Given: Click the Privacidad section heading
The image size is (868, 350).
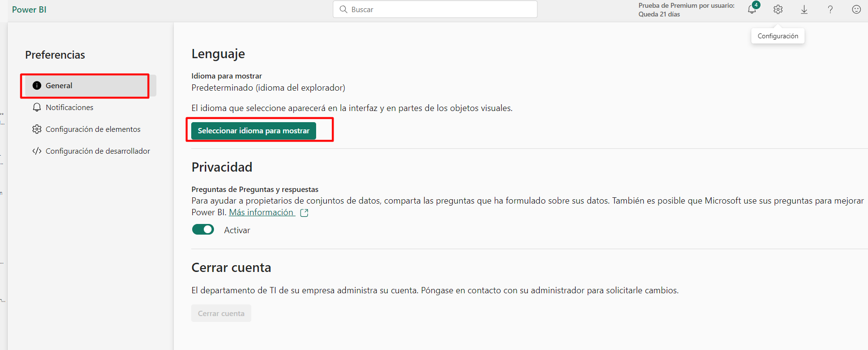Looking at the screenshot, I should 222,167.
